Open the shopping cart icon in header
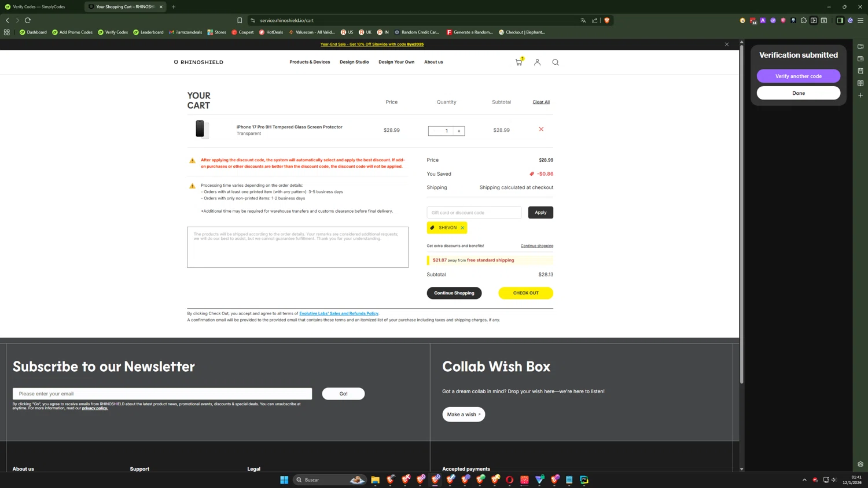The width and height of the screenshot is (868, 488). (x=519, y=62)
